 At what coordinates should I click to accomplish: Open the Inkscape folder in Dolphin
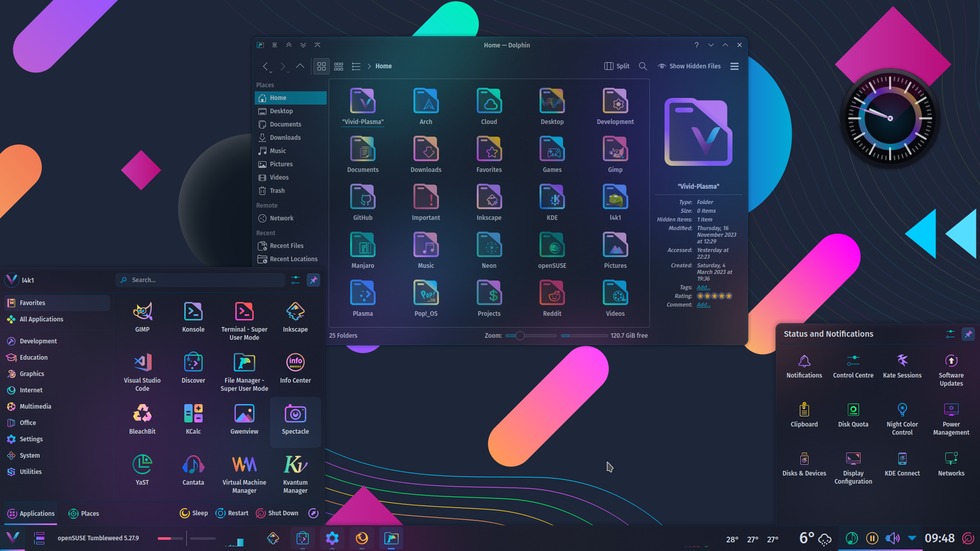point(489,203)
